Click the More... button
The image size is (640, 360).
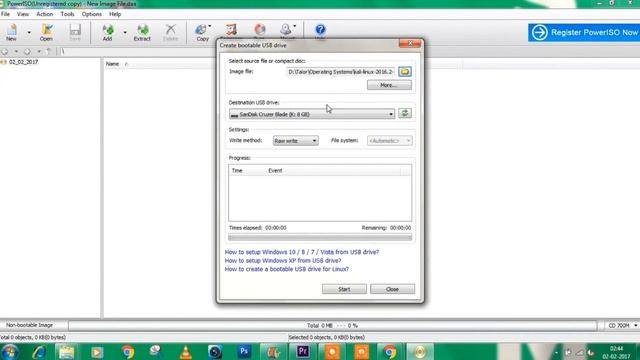coord(389,85)
